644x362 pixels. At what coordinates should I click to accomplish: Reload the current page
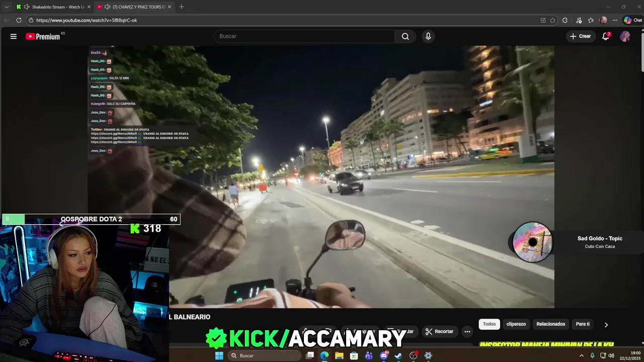[x=19, y=20]
